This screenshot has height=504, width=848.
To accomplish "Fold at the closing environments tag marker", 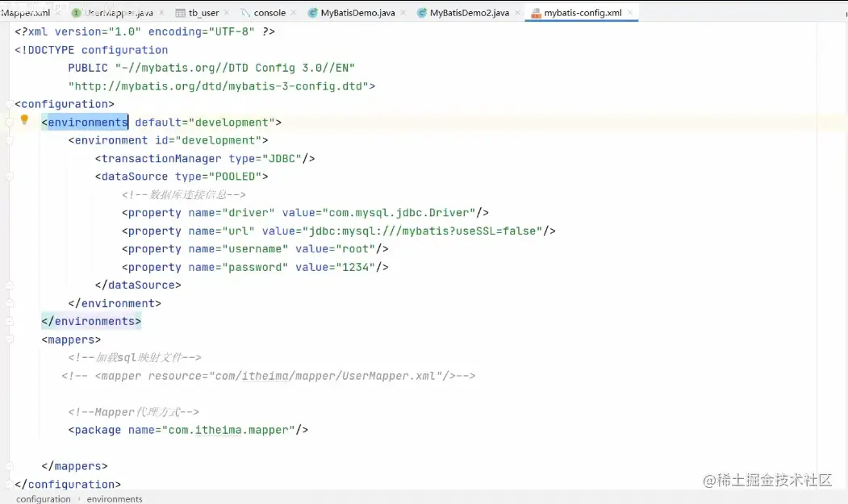I will tap(9, 321).
